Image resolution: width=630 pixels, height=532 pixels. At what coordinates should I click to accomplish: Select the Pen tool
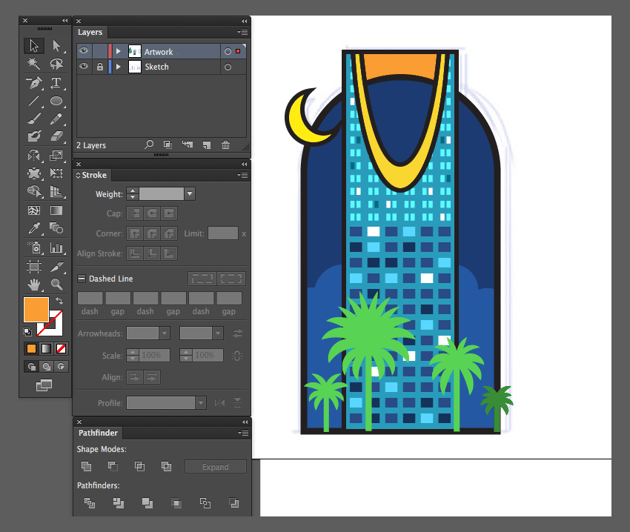pos(34,83)
